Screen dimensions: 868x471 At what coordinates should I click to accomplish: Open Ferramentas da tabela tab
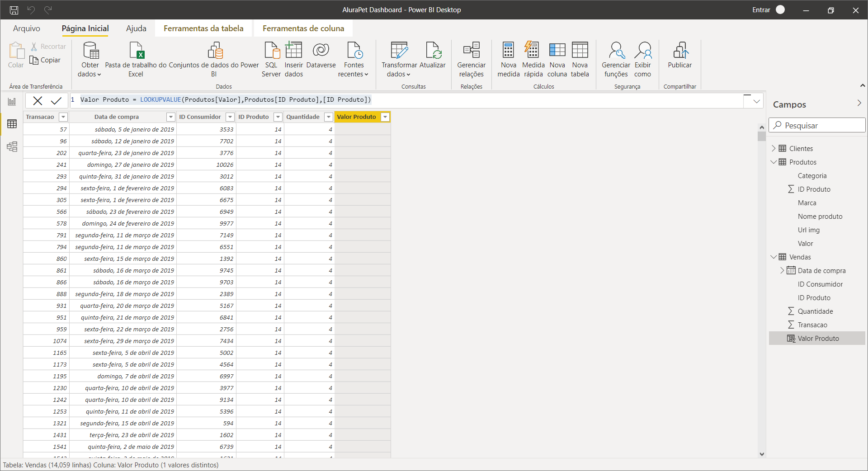[x=203, y=28]
